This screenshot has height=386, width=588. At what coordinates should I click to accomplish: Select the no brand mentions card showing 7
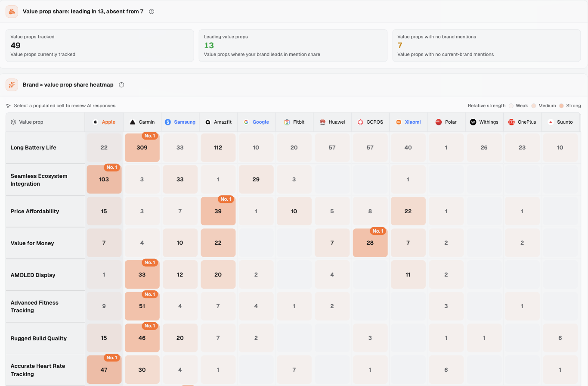pyautogui.click(x=486, y=45)
